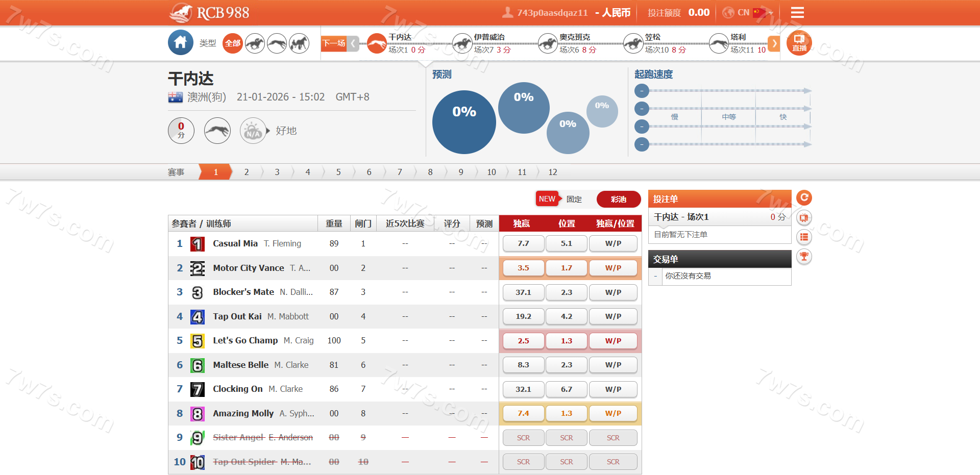Open the trophy results icon
Screen dimensions: 980x475
(804, 256)
